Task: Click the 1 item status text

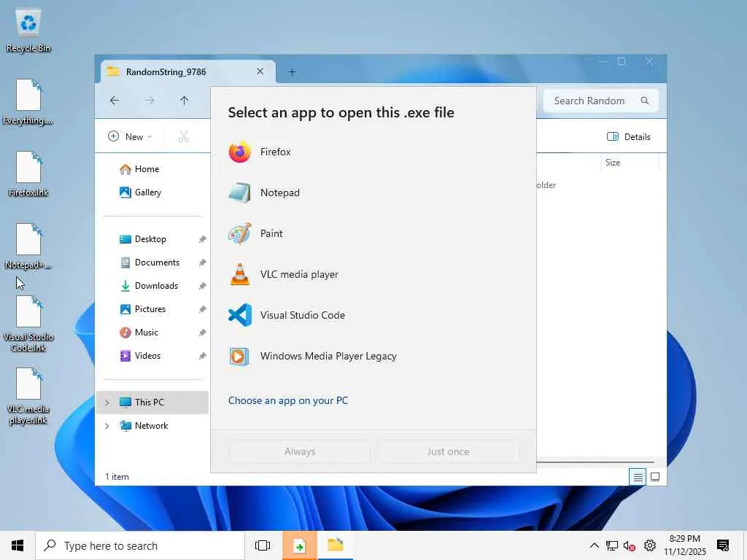Action: pos(117,477)
